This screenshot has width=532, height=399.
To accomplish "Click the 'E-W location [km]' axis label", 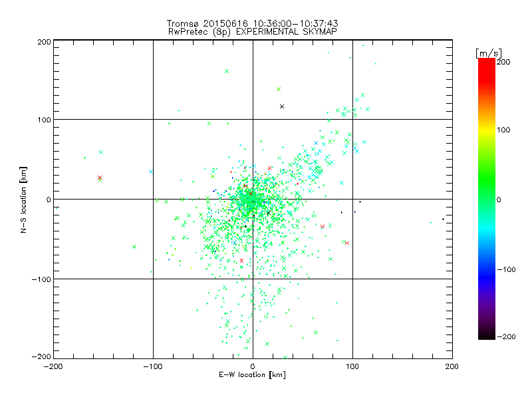I will [x=252, y=374].
